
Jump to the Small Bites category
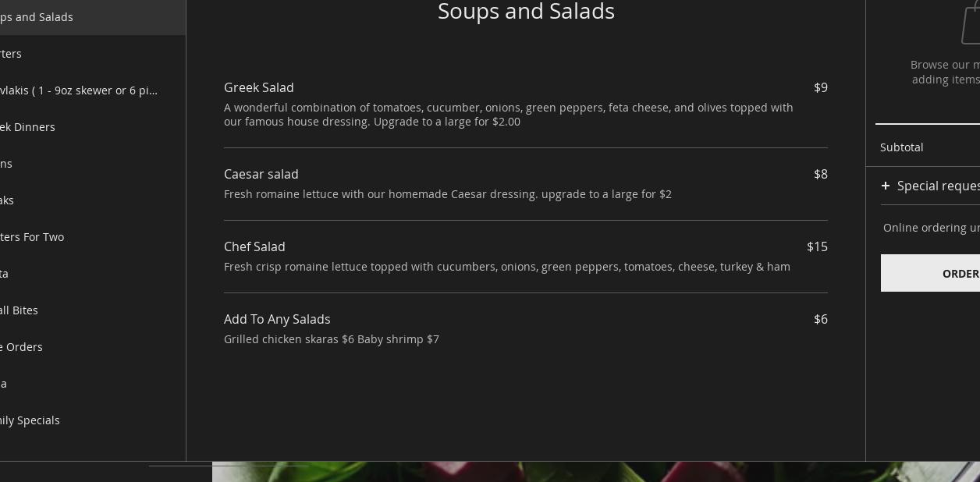point(19,310)
